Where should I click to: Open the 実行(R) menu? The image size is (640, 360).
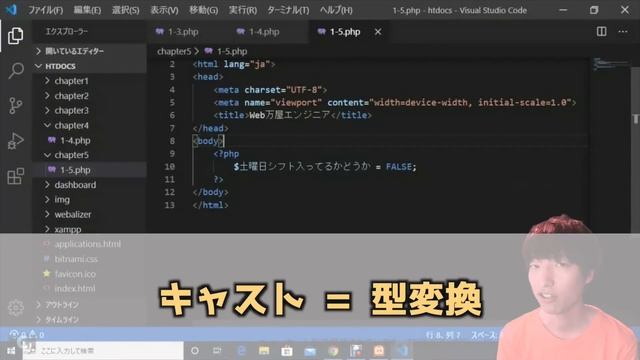pyautogui.click(x=242, y=10)
